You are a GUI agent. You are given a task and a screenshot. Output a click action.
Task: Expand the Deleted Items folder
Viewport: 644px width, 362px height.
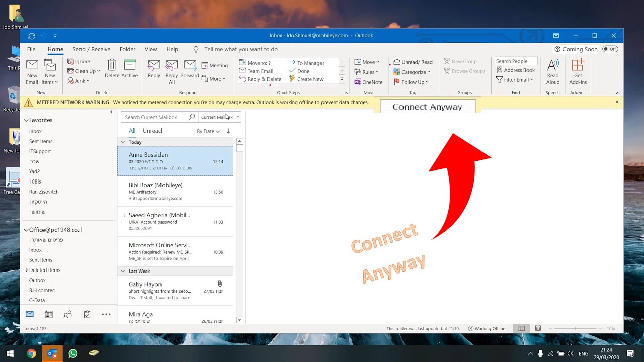(27, 270)
